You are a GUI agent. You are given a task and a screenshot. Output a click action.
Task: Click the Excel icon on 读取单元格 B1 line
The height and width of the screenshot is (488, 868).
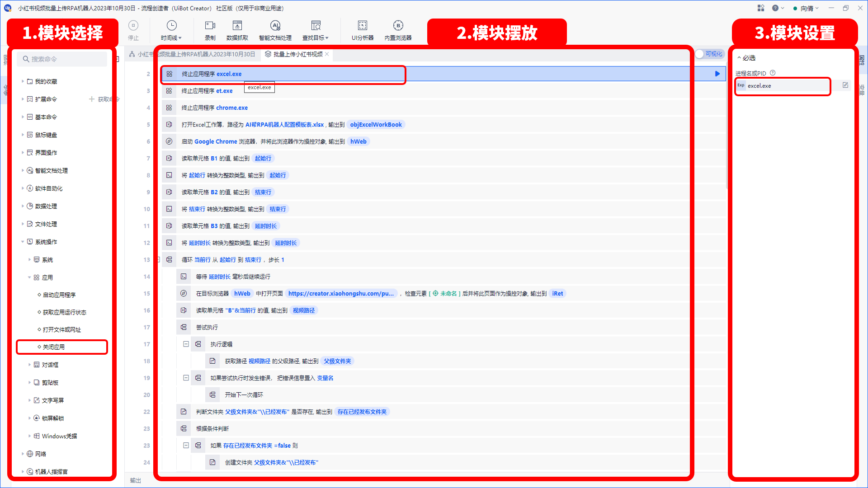[169, 158]
